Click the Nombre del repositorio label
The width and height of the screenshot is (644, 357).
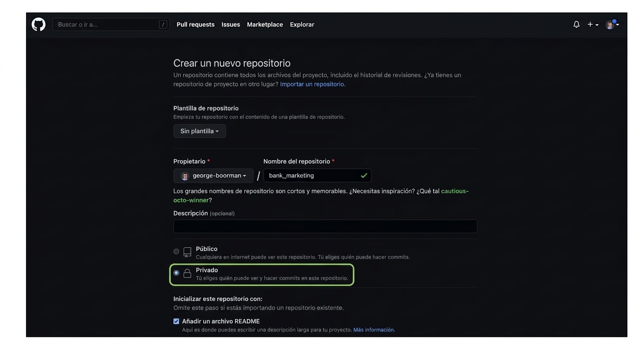tap(297, 161)
